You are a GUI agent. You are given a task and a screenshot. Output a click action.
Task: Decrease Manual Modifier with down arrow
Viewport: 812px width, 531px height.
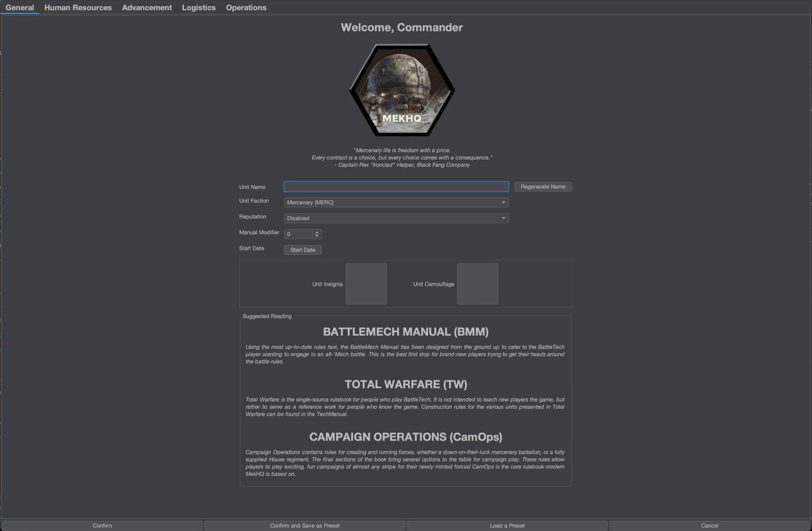[317, 236]
